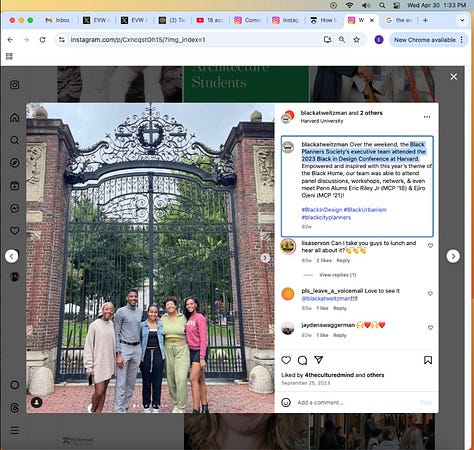
Task: Open Threads icon in sidebar
Action: pyautogui.click(x=14, y=408)
